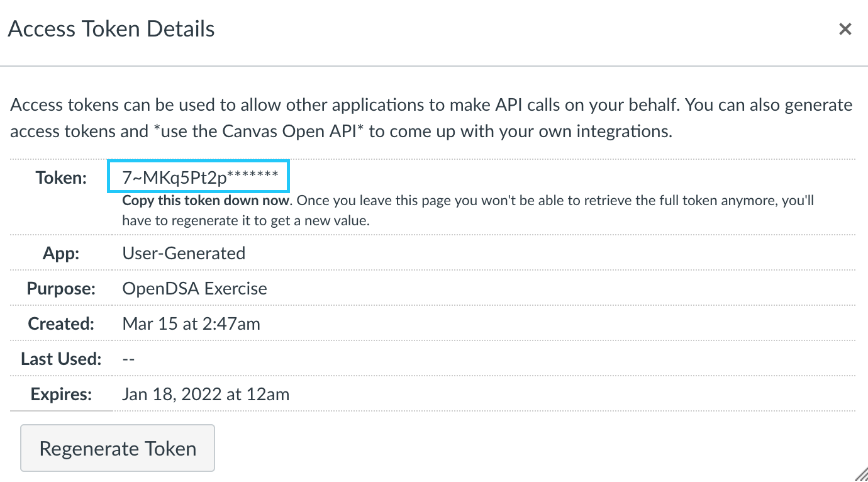Click the Last Used row label
Viewport: 868px width, 482px height.
pos(61,359)
